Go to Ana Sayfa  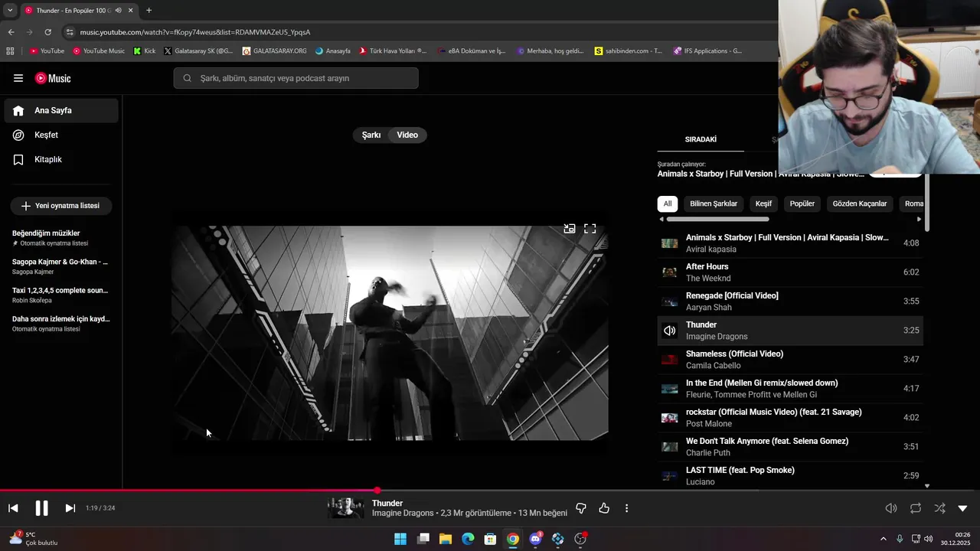click(61, 110)
